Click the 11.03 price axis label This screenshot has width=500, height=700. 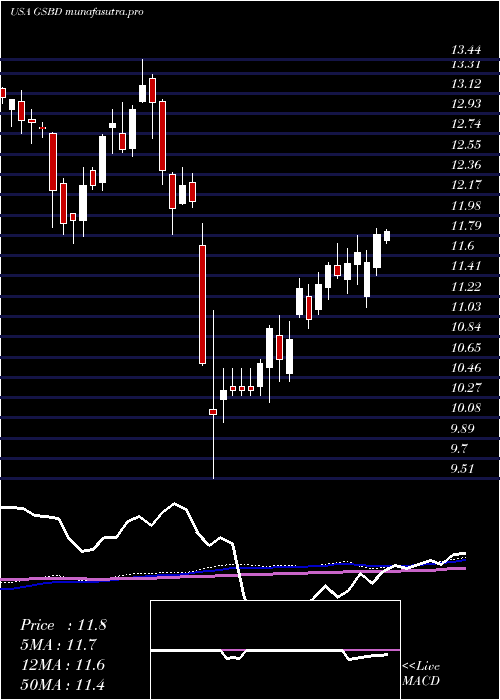click(x=467, y=307)
